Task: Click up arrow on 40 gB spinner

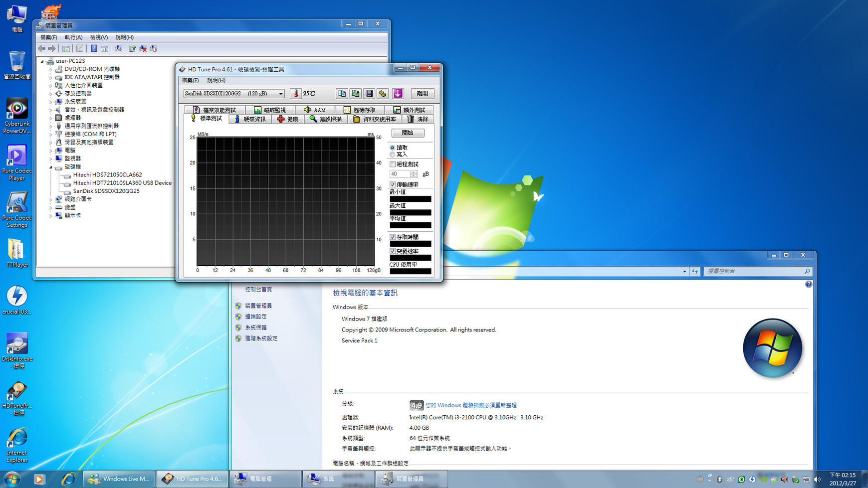Action: click(414, 172)
